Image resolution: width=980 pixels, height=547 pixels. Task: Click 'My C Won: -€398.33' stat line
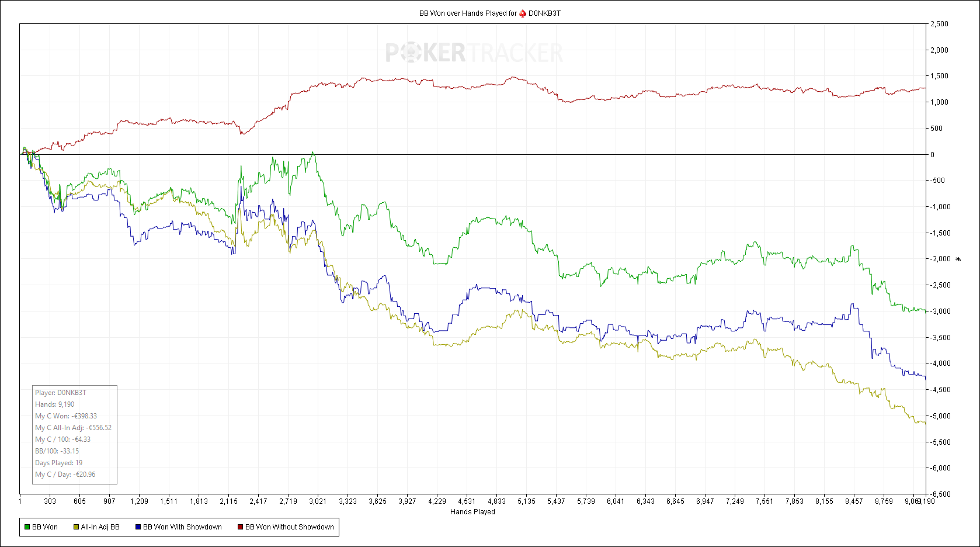tap(66, 416)
